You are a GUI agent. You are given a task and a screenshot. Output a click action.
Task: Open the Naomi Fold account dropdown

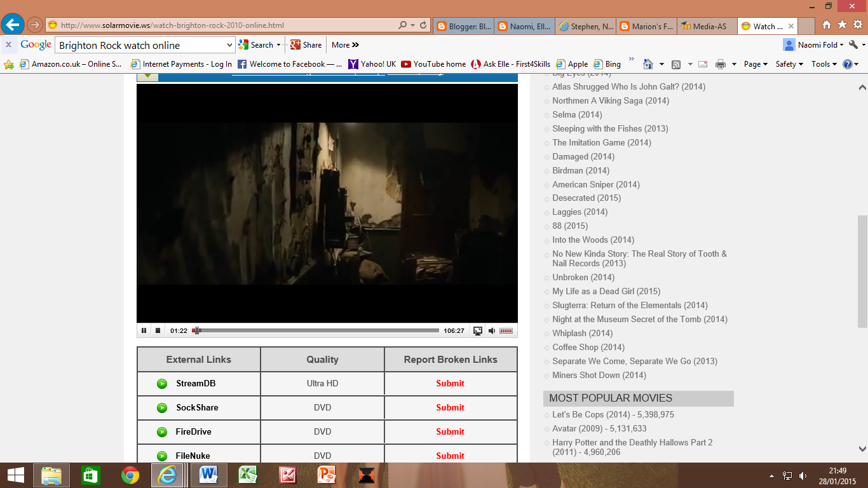813,45
